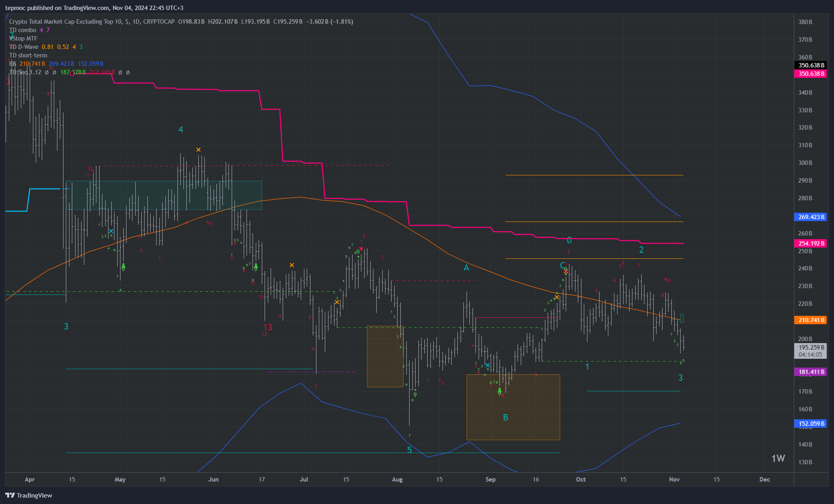Click the teal wave label 1 below the green dashed line
The width and height of the screenshot is (834, 504).
587,367
